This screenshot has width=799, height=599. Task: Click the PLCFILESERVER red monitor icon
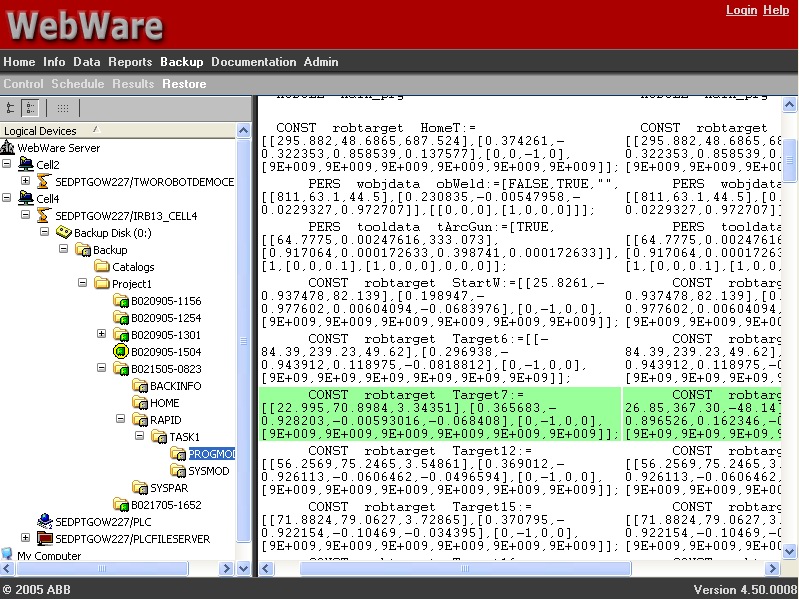tap(44, 538)
